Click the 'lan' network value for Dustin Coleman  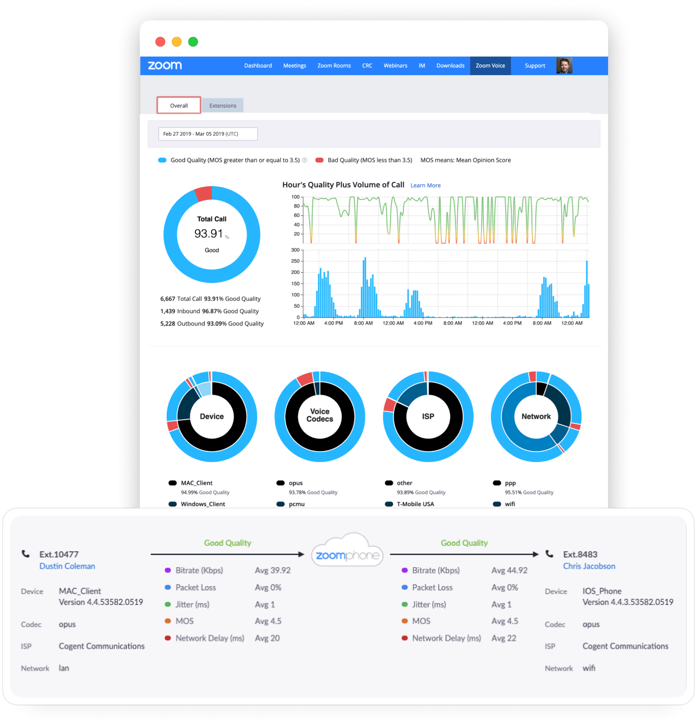tap(64, 668)
